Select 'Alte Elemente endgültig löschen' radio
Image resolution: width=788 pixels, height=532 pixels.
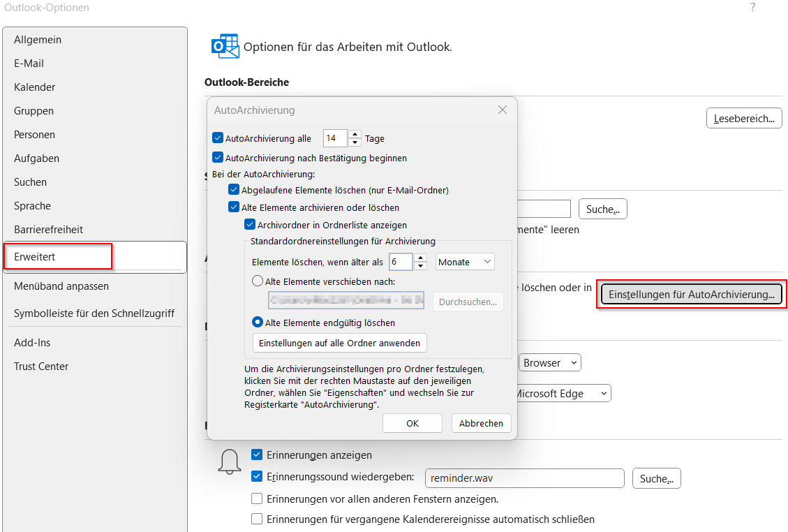coord(258,322)
